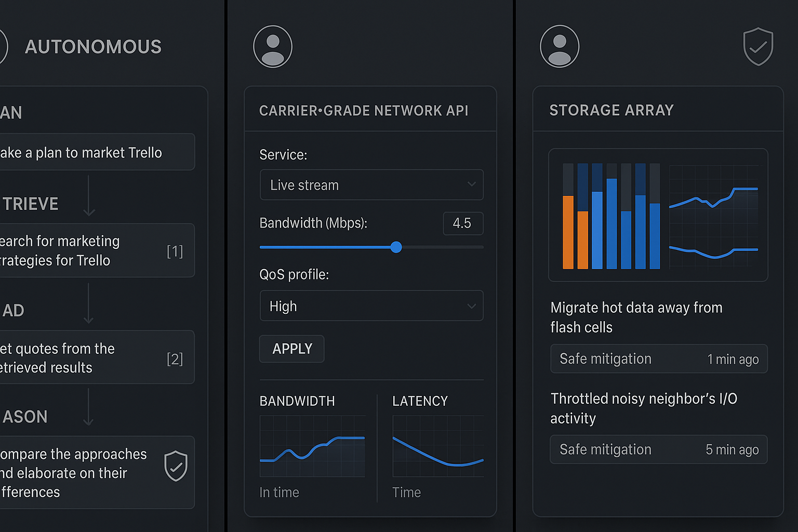
Task: Click the Bandwidth line chart
Action: pyautogui.click(x=312, y=446)
